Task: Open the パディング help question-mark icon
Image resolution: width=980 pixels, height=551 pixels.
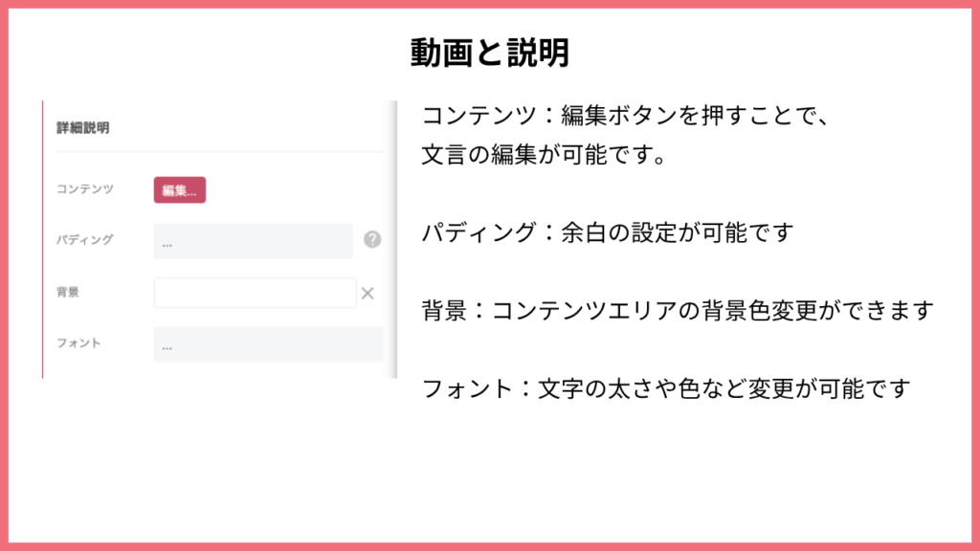Action: pos(372,239)
